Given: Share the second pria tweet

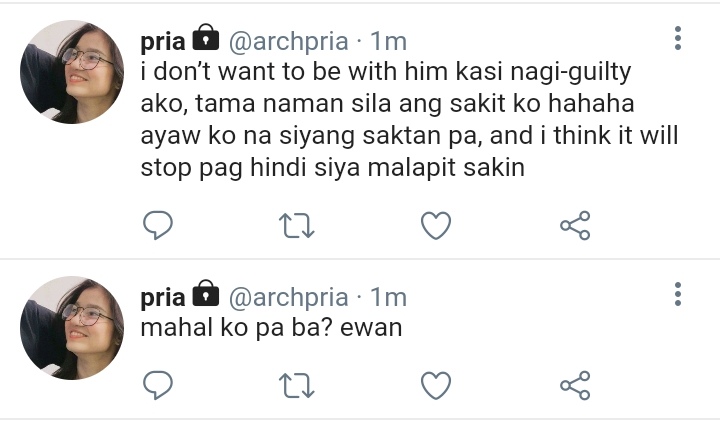Looking at the screenshot, I should (575, 385).
